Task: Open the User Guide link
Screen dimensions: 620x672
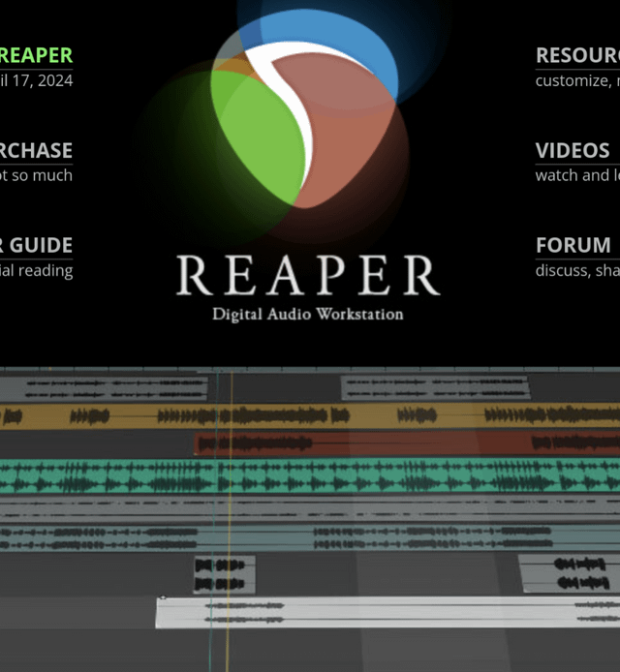Action: tap(36, 245)
